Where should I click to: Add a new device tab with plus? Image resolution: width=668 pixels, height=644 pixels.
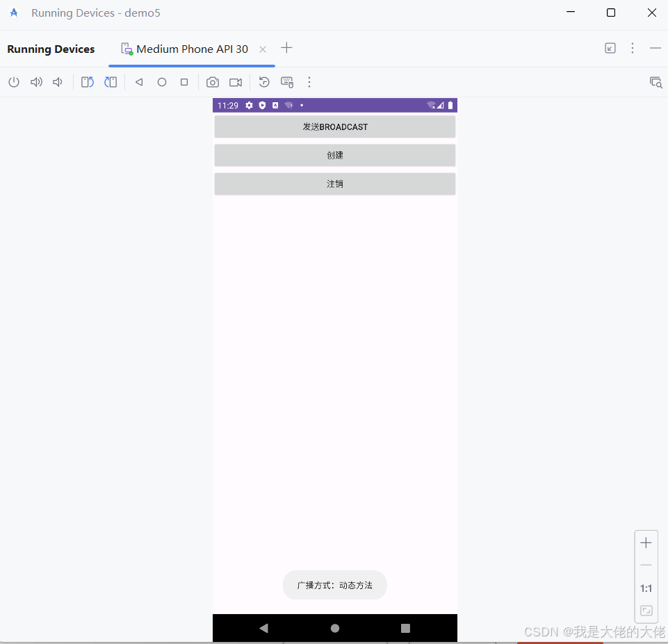(x=286, y=48)
